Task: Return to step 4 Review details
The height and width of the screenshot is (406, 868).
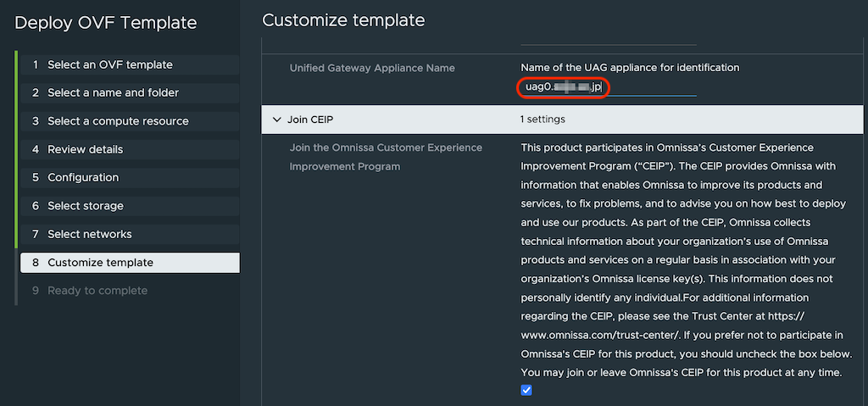Action: click(85, 149)
